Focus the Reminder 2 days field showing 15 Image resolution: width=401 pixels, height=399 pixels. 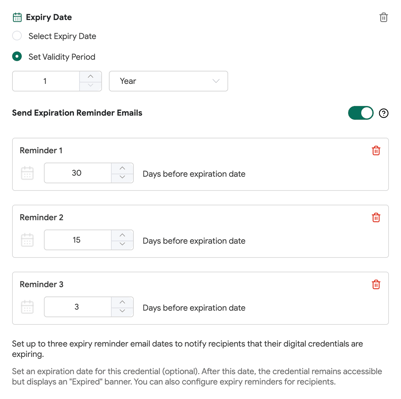(x=78, y=240)
